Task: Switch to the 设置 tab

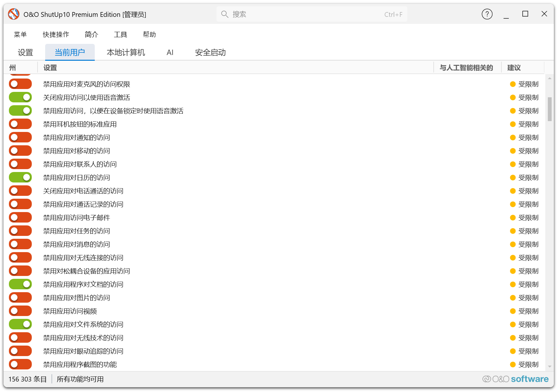Action: coord(25,52)
